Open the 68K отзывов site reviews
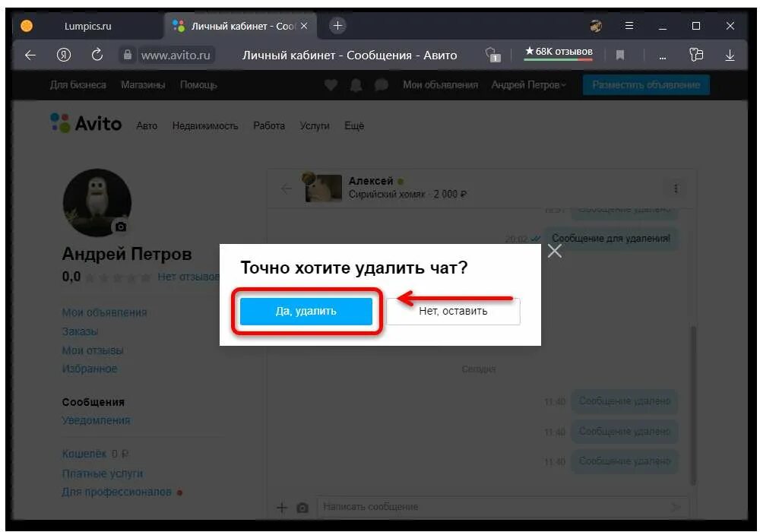760x532 pixels. pos(559,52)
